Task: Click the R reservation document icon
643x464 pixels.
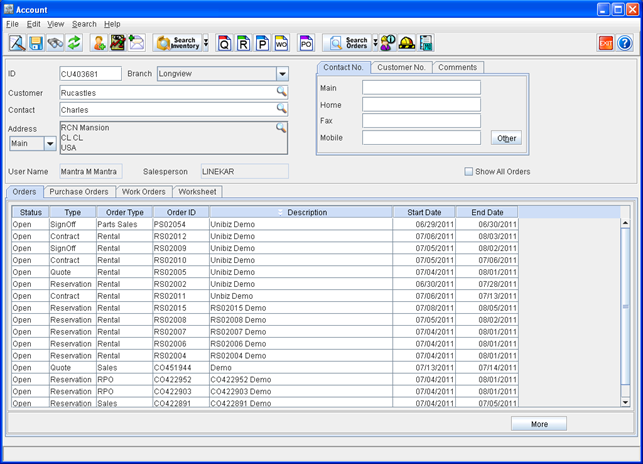Action: tap(243, 43)
